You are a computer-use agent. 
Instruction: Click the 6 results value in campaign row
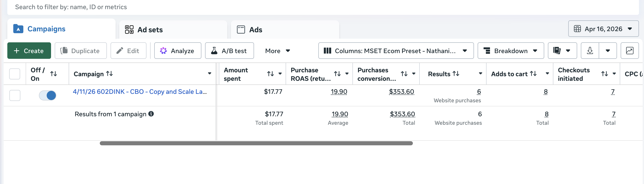click(x=479, y=92)
